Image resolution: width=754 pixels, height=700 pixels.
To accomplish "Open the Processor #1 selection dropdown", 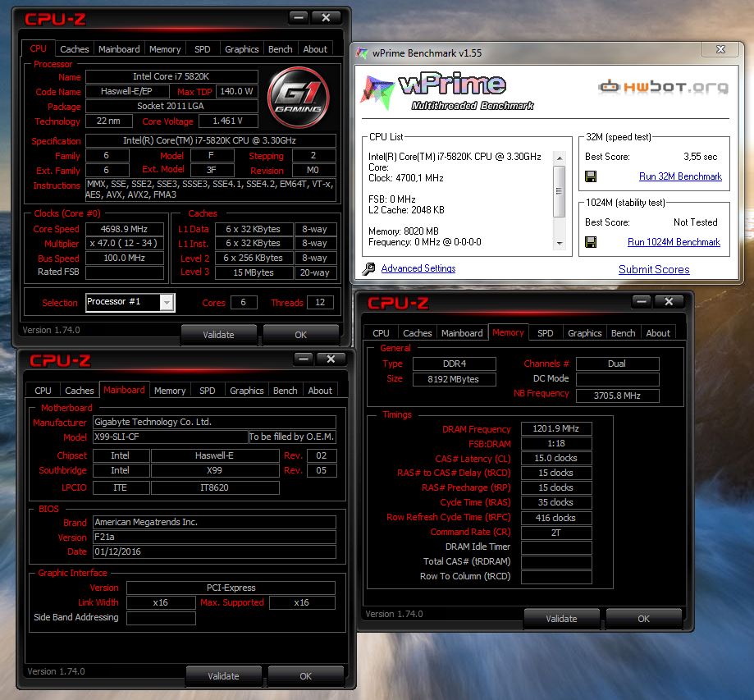I will click(167, 303).
